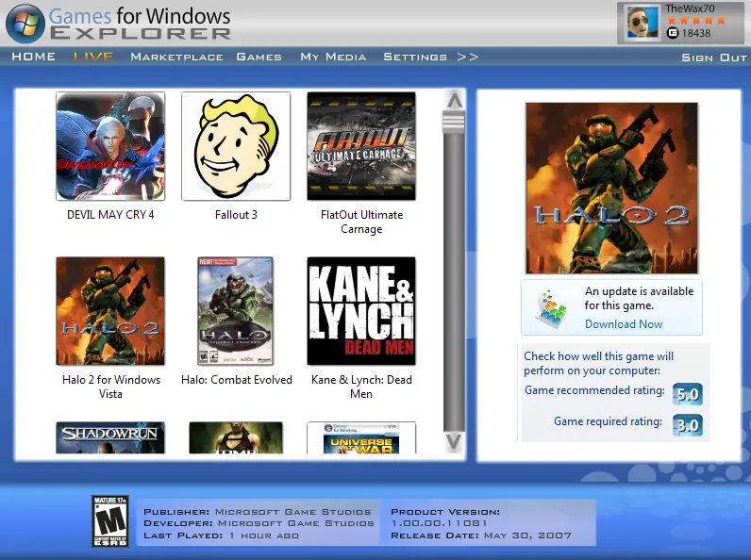Select the Tomb Raider partially visible cover
Viewport: 751px width, 560px height.
[x=236, y=437]
